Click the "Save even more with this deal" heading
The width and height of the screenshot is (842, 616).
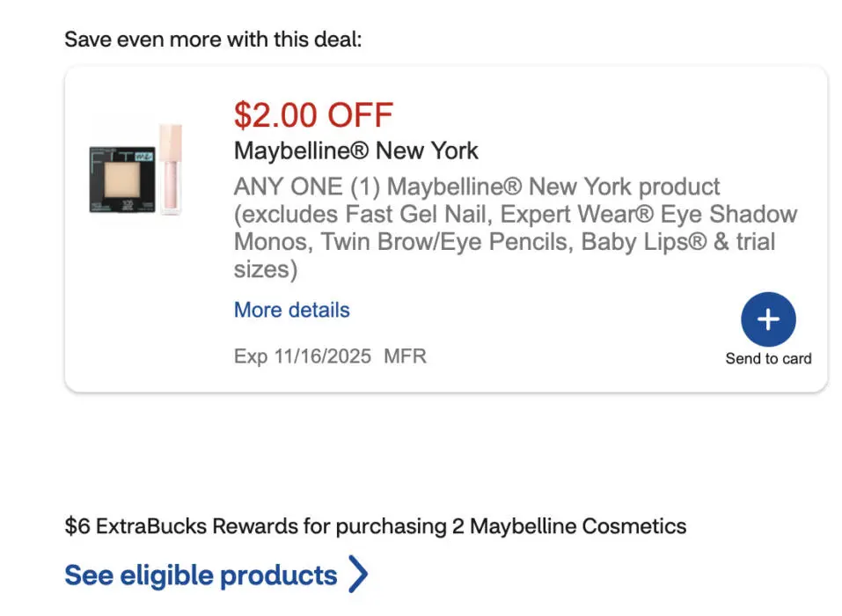[x=213, y=40]
